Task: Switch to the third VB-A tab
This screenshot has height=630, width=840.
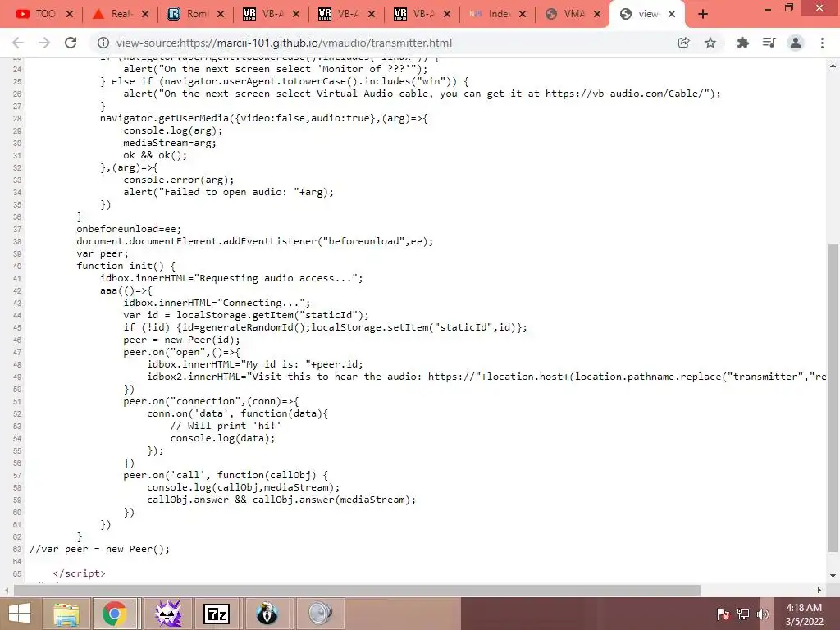Action: pyautogui.click(x=422, y=14)
